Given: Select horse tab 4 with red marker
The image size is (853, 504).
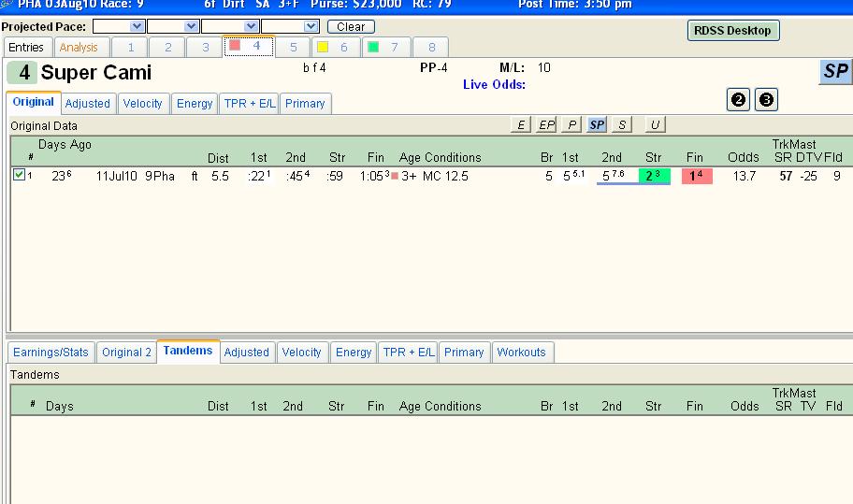Looking at the screenshot, I should [x=249, y=46].
